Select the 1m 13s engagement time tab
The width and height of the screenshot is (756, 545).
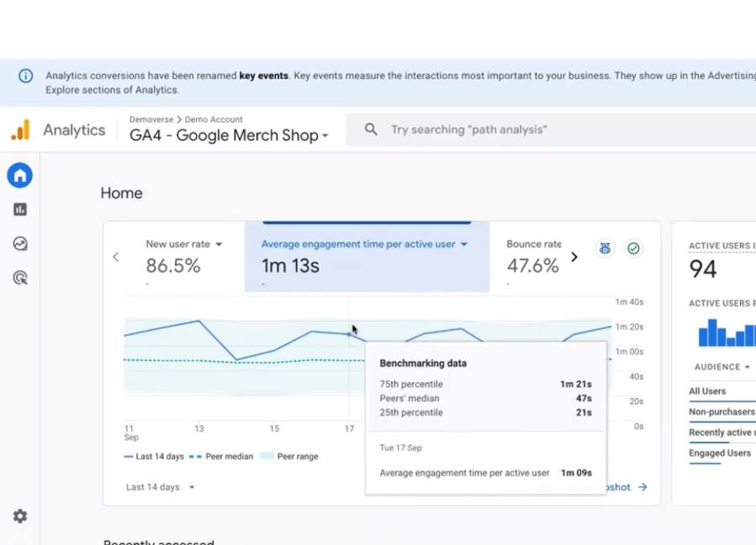tap(367, 257)
